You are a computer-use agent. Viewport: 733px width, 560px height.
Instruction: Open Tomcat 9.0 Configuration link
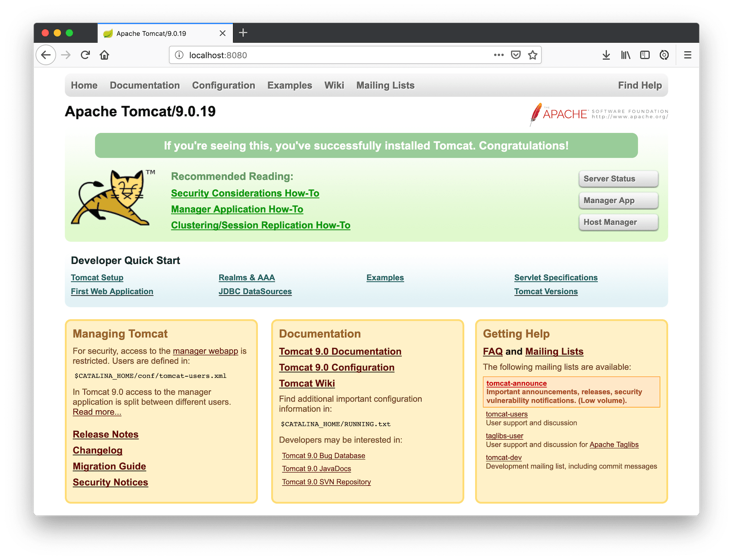[x=337, y=368]
